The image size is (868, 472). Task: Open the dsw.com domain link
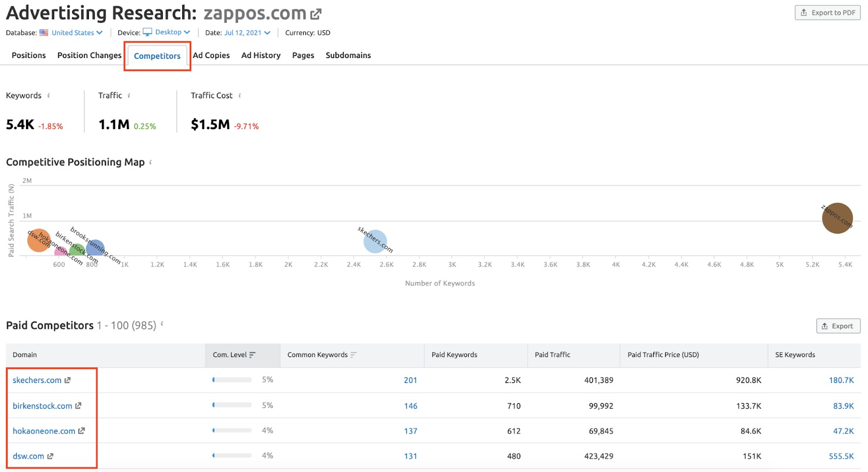[28, 456]
